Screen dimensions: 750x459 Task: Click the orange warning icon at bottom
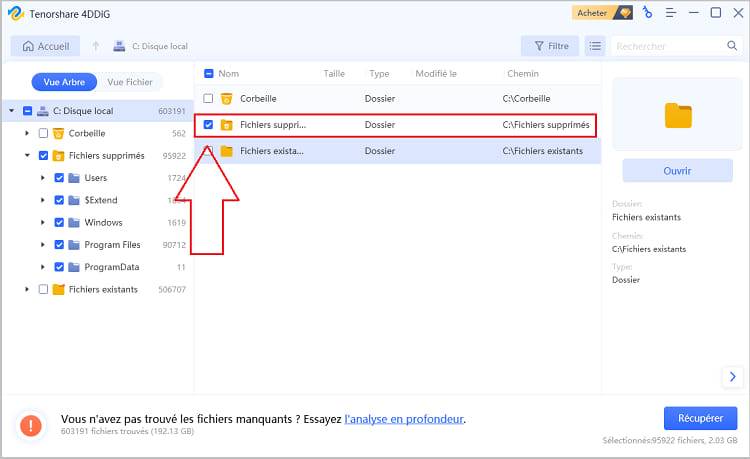[31, 425]
